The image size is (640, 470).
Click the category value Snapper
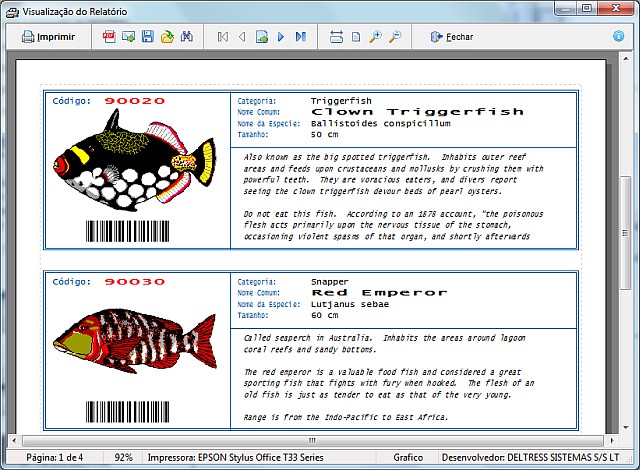(330, 282)
